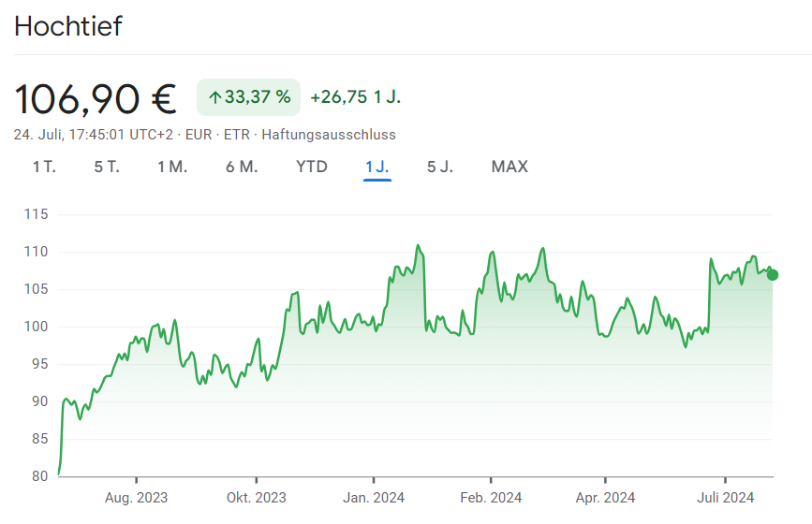
Task: Click the Feb. 2024 axis label
Action: tap(491, 498)
